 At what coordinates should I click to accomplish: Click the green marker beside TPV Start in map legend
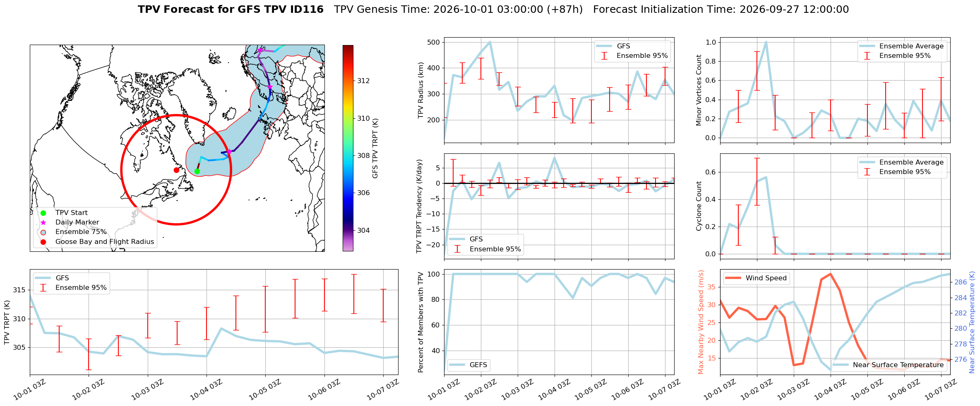coord(43,213)
